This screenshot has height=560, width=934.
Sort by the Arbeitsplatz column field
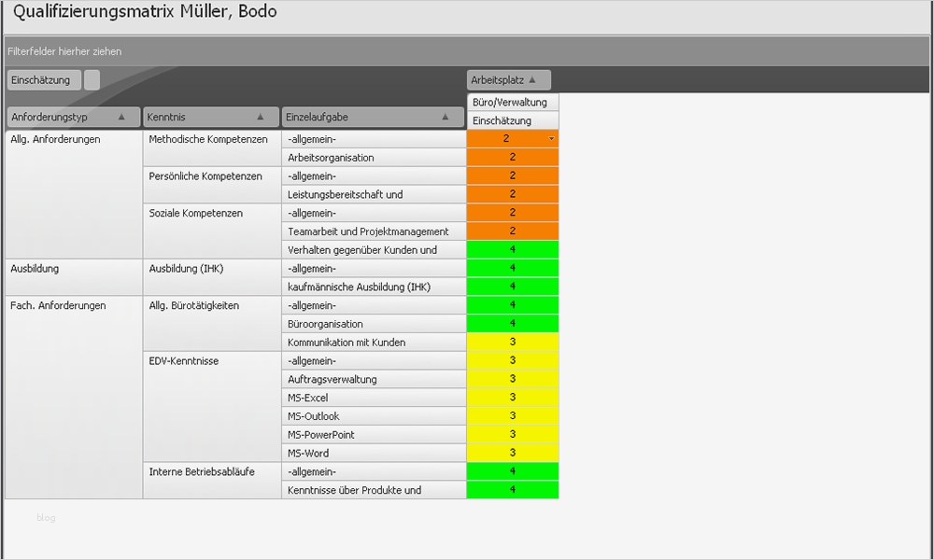click(509, 79)
